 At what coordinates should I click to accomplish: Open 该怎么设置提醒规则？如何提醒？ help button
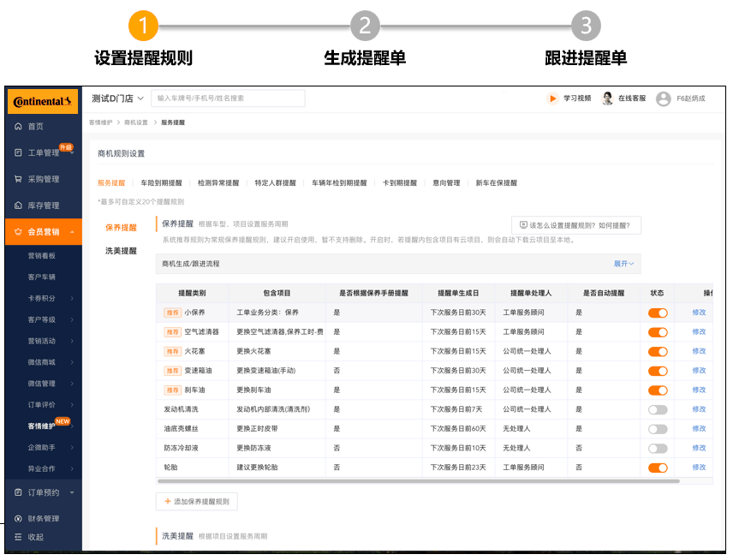[576, 225]
